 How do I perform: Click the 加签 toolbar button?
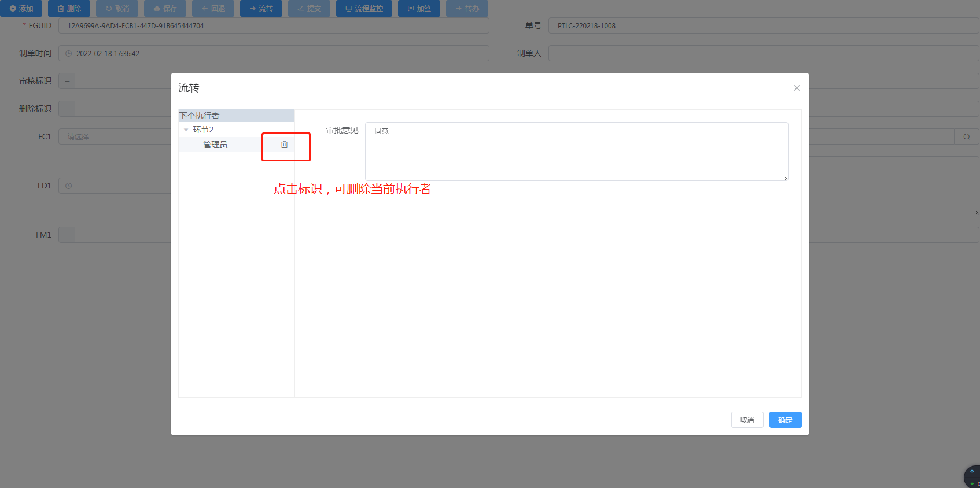pos(419,9)
